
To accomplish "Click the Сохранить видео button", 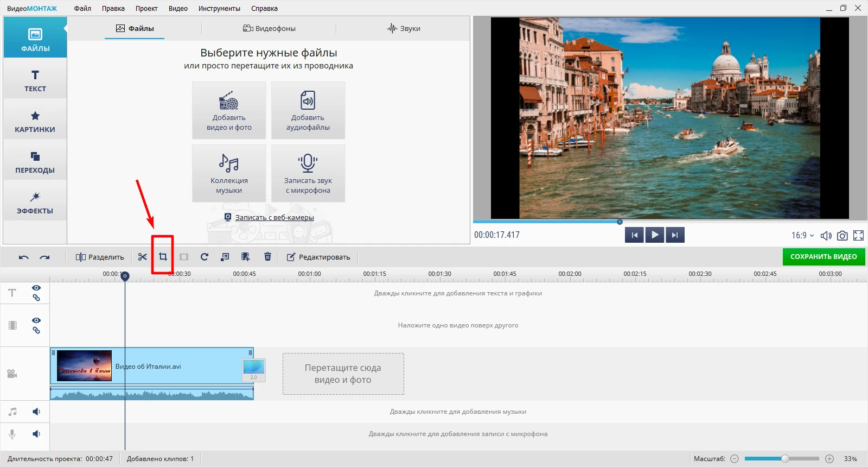I will 824,257.
